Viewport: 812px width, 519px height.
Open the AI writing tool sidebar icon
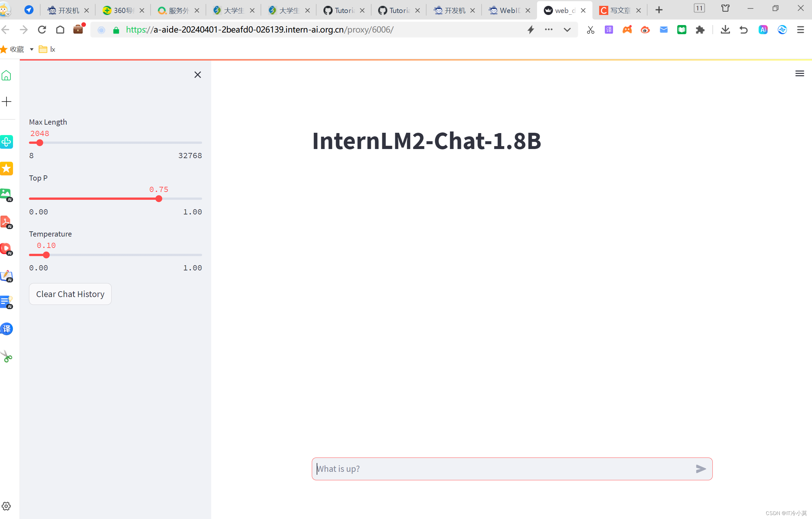pyautogui.click(x=7, y=276)
